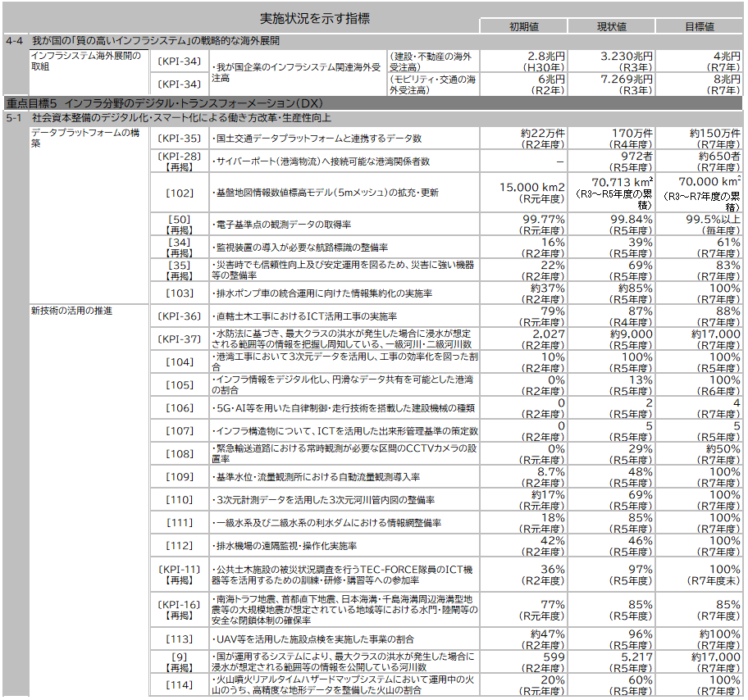748x700 pixels.
Task: Click target value 約650者
Action: tap(719, 156)
